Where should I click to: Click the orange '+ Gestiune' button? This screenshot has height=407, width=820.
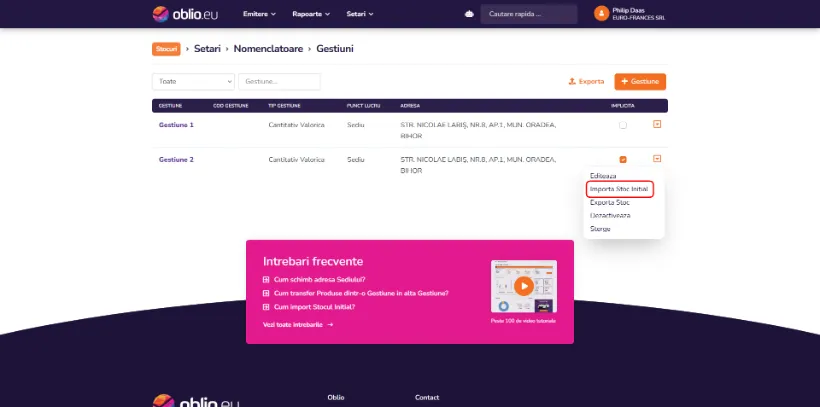[640, 81]
